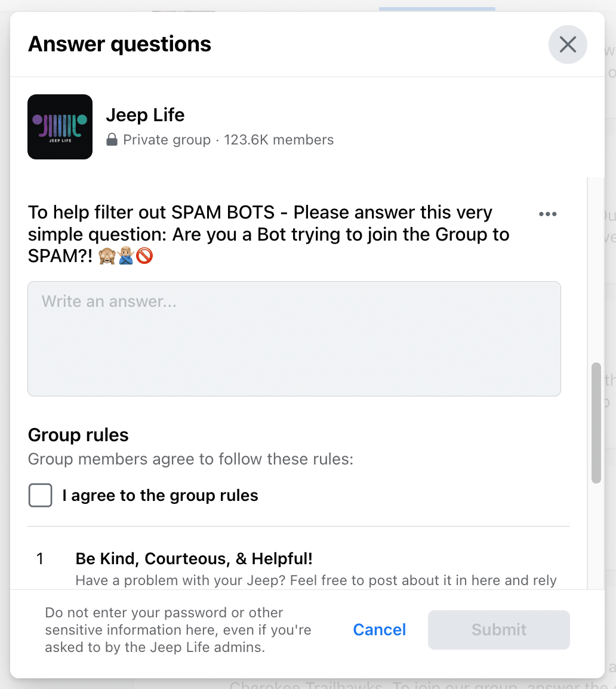The height and width of the screenshot is (689, 616).
Task: Focus the 'Write an answer...' text box
Action: coord(294,339)
